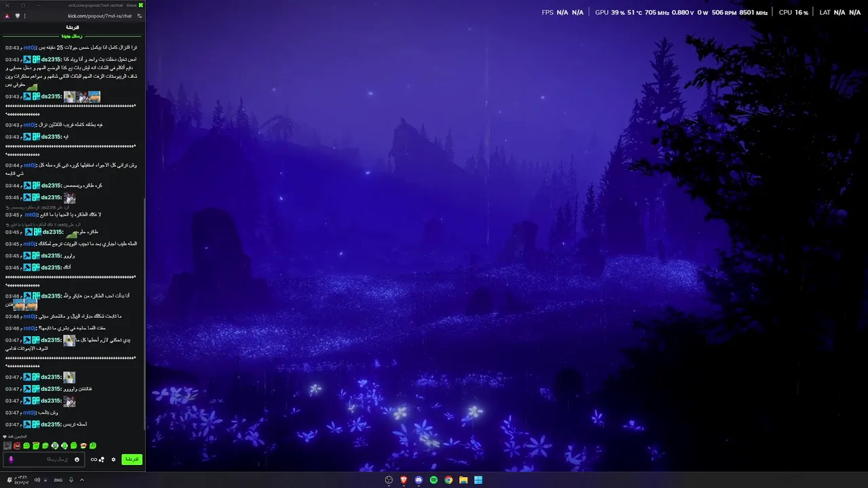Click the three-bubbles icon next to gear
Screen dimensions: 868x488
(102, 460)
